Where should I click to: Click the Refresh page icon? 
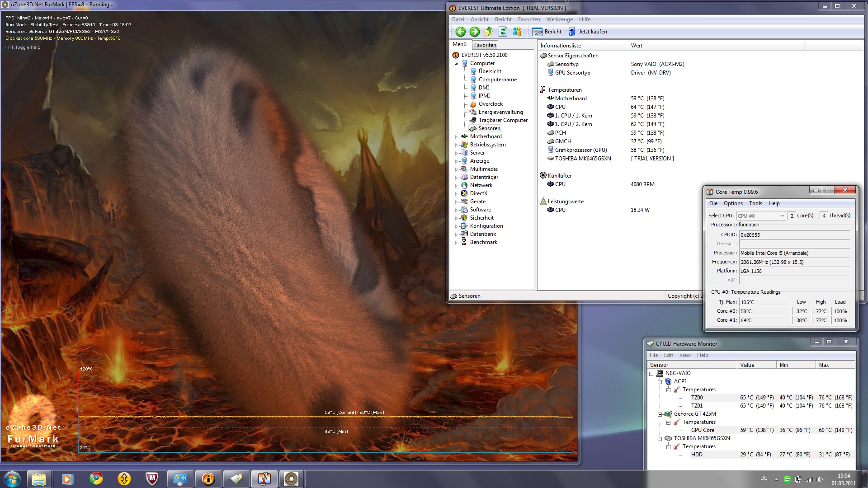[503, 32]
